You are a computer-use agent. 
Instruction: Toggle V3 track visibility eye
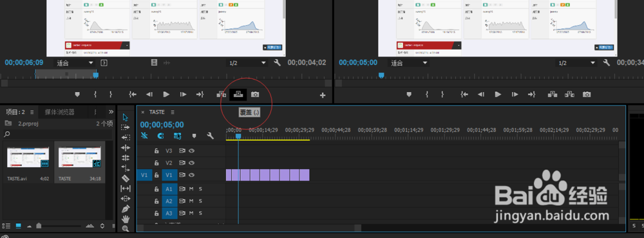(192, 151)
